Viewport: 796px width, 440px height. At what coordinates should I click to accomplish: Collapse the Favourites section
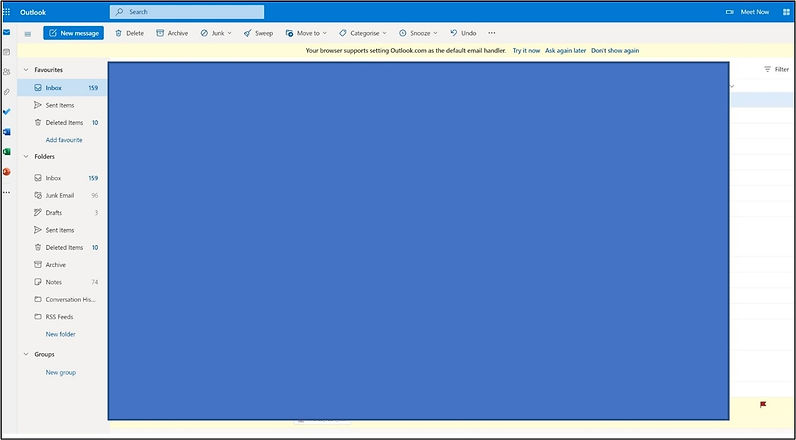26,70
